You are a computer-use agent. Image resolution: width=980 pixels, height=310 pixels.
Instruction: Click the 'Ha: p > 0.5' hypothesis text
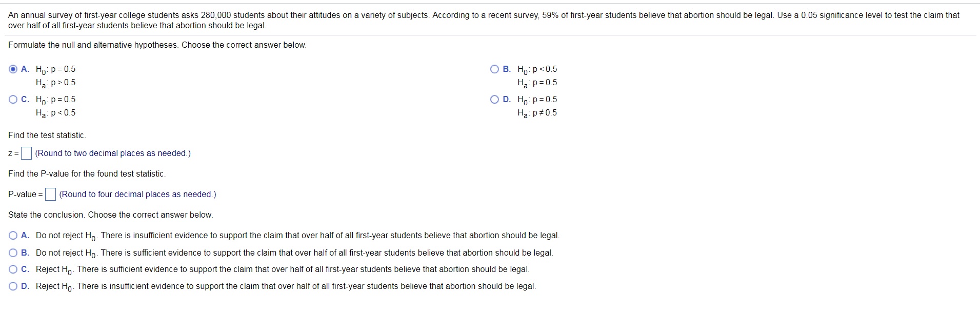click(55, 83)
